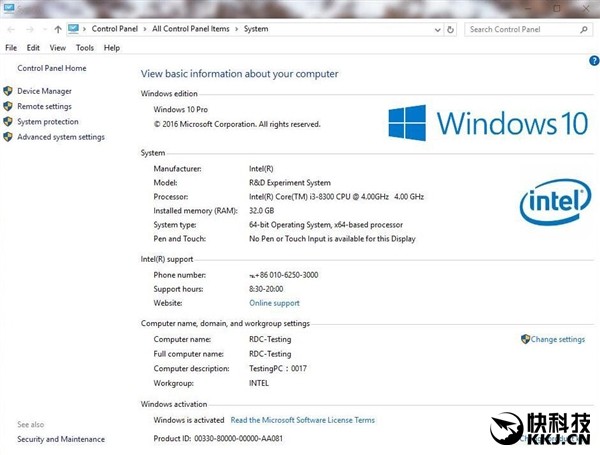The image size is (600, 455).
Task: Select 'Windows is activated' text
Action: pos(189,420)
